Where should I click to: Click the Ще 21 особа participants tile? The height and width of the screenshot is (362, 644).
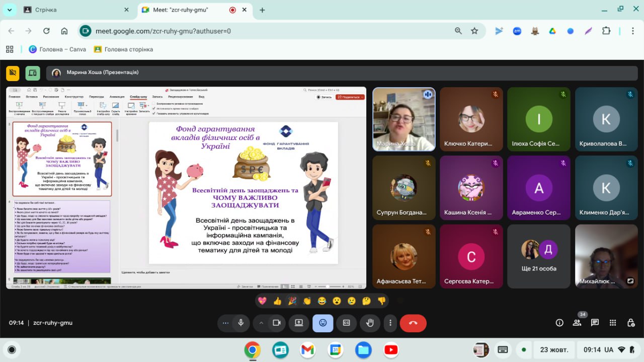pos(538,256)
